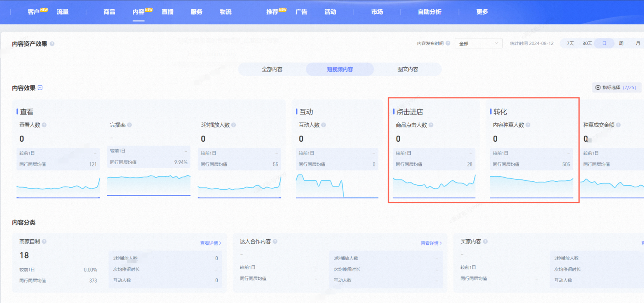Click the 查看人数 trend chart
Viewport: 644px width, 303px height.
click(58, 187)
